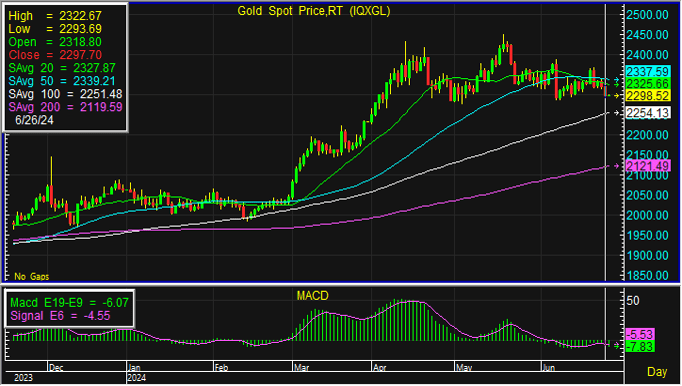
Task: Select the Low = 2293.69 readout
Action: click(55, 29)
